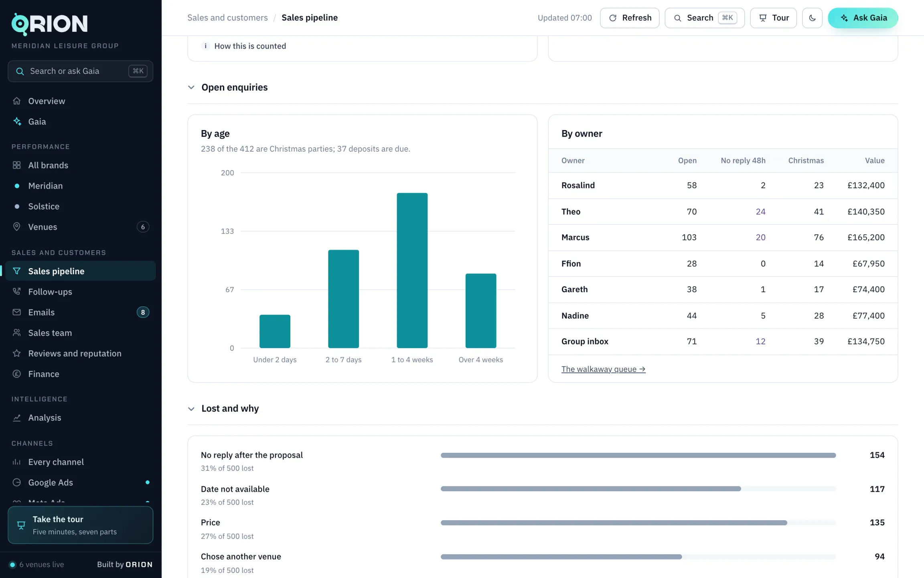Click the Take the tour presentation icon

click(x=21, y=525)
